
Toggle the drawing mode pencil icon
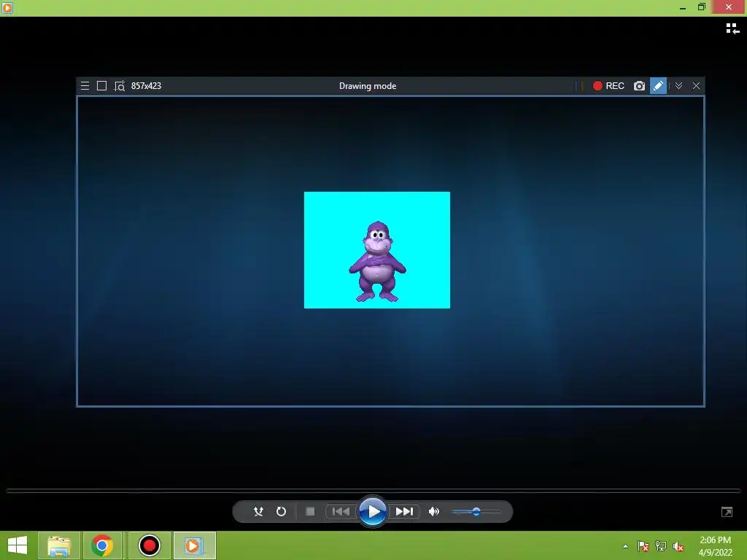tap(658, 86)
